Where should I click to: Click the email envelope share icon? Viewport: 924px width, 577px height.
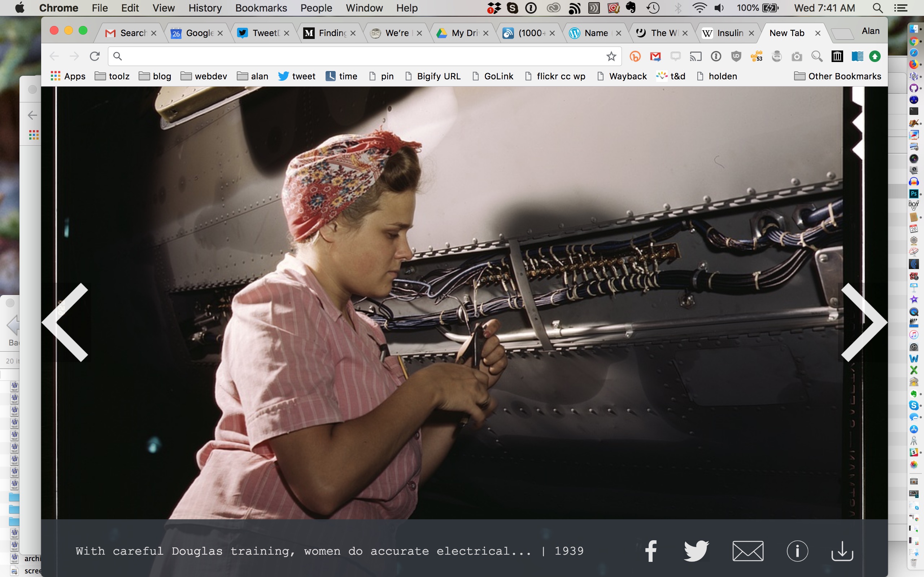point(748,551)
